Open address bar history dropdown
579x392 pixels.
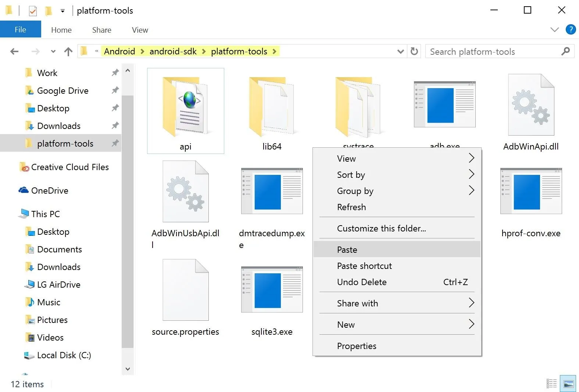[401, 51]
